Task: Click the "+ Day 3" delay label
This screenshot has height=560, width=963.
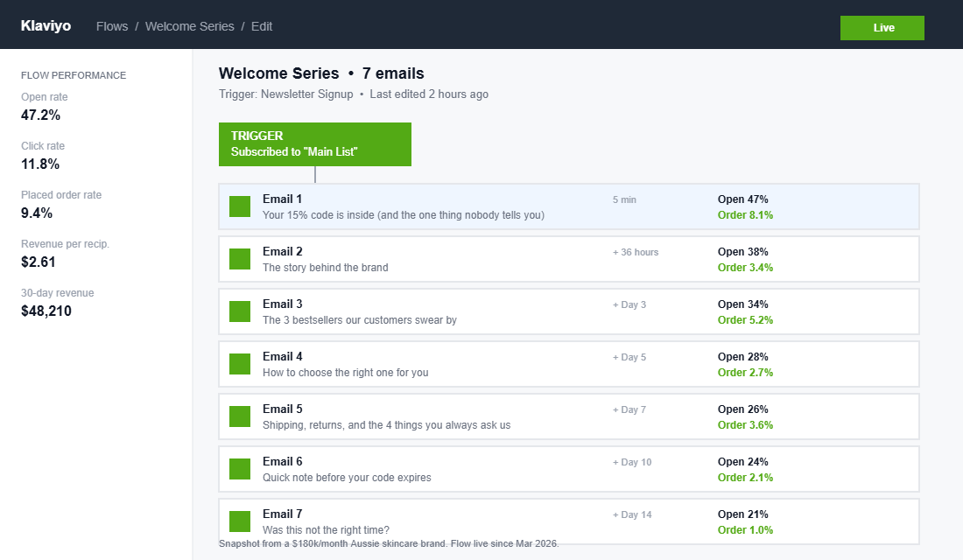Action: click(629, 304)
